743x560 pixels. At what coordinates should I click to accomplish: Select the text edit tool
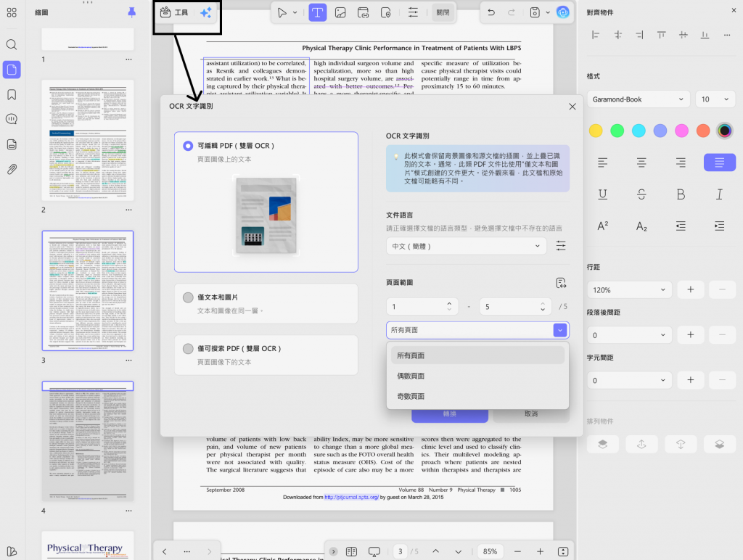(x=318, y=13)
